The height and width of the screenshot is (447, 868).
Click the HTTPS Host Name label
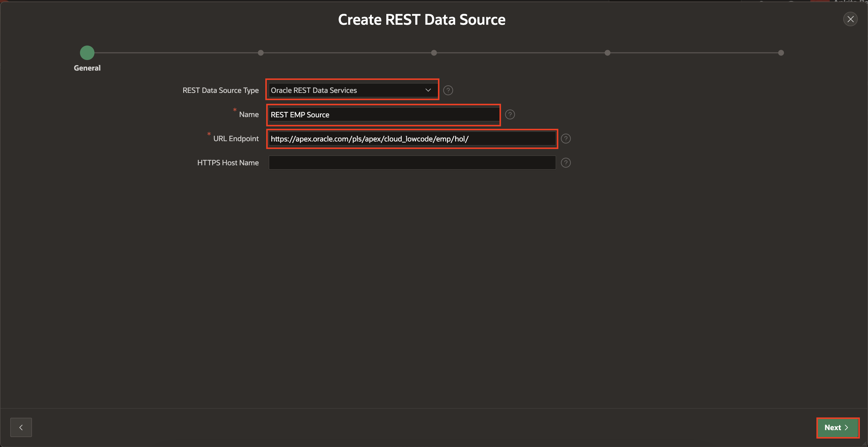click(228, 163)
